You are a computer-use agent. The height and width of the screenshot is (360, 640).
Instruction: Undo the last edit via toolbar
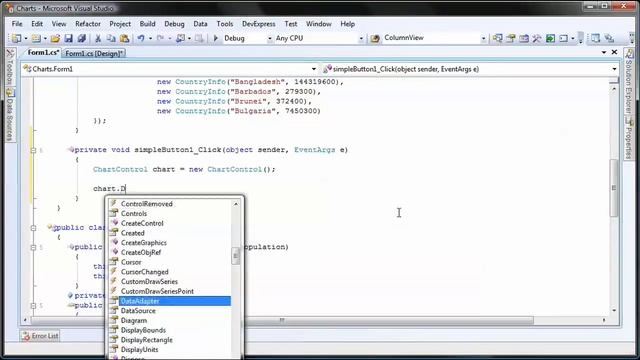pos(141,38)
